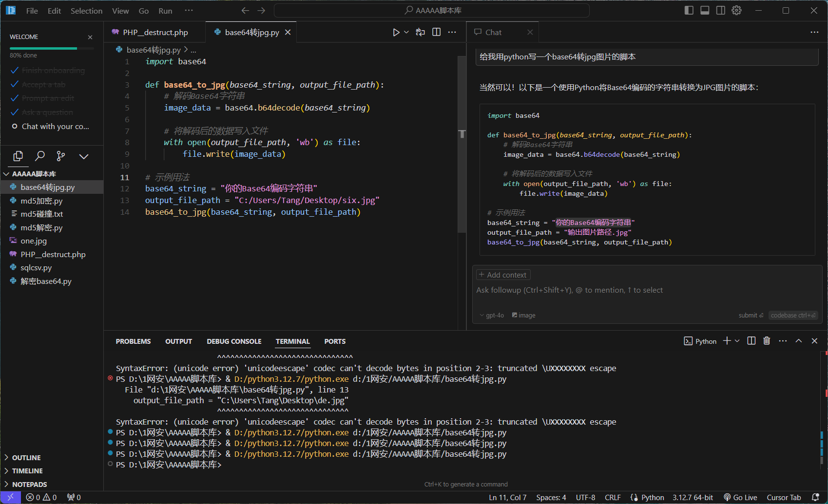Run the Python file with play button
This screenshot has width=828, height=504.
tap(396, 32)
